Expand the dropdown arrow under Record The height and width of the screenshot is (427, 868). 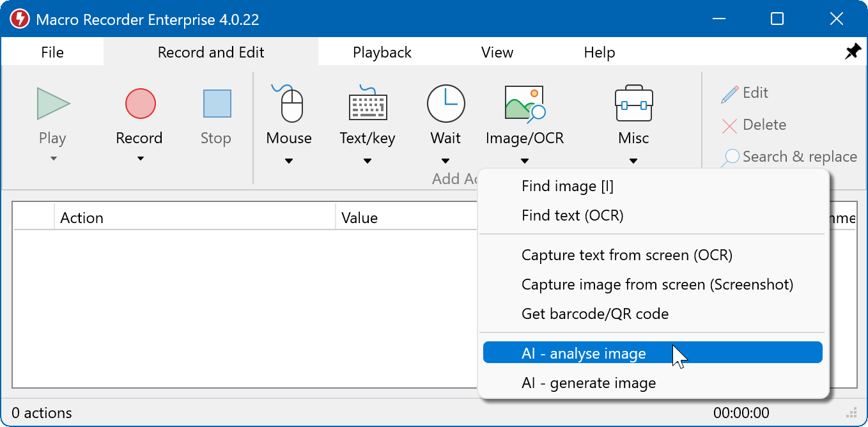(x=140, y=159)
